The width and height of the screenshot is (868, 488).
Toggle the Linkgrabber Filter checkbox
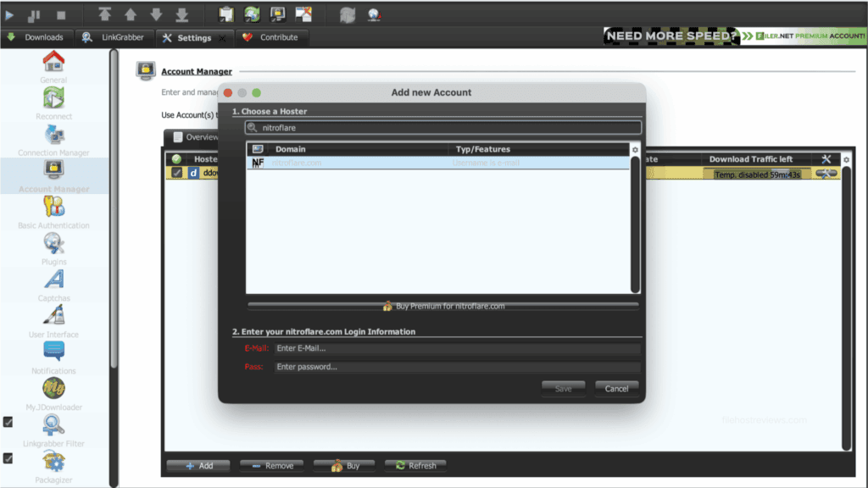coord(8,422)
